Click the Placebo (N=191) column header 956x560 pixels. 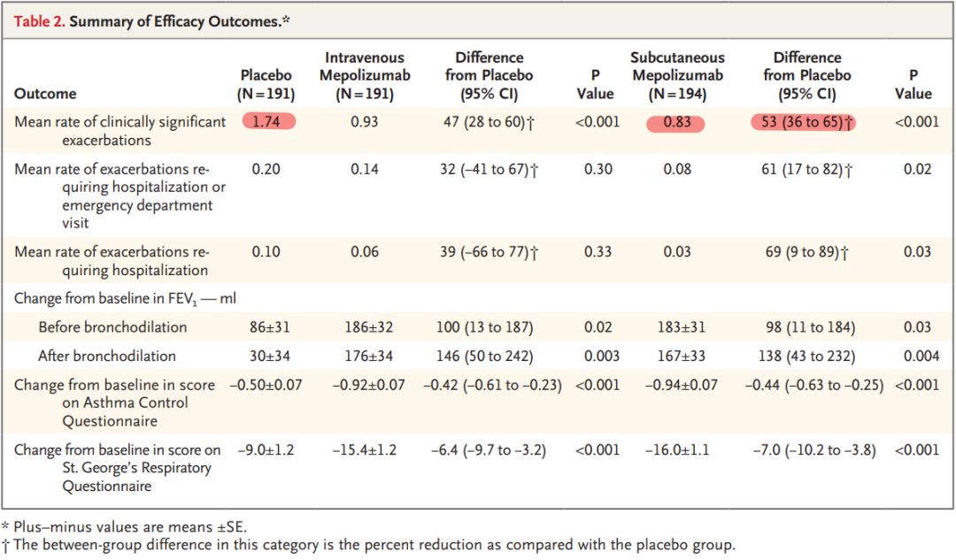coord(266,85)
